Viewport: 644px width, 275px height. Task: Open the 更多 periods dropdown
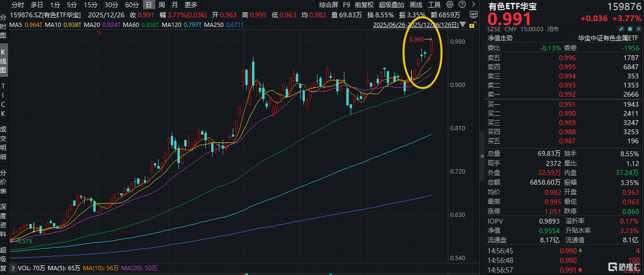tap(191, 5)
